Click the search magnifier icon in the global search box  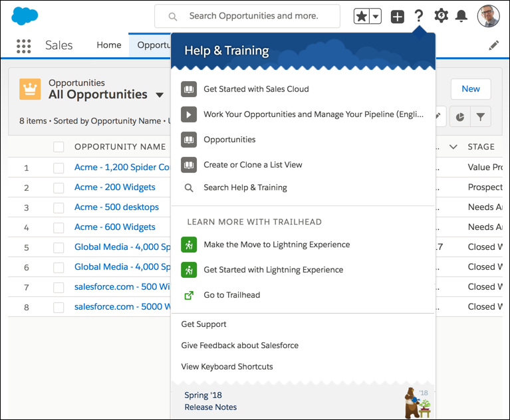[173, 17]
